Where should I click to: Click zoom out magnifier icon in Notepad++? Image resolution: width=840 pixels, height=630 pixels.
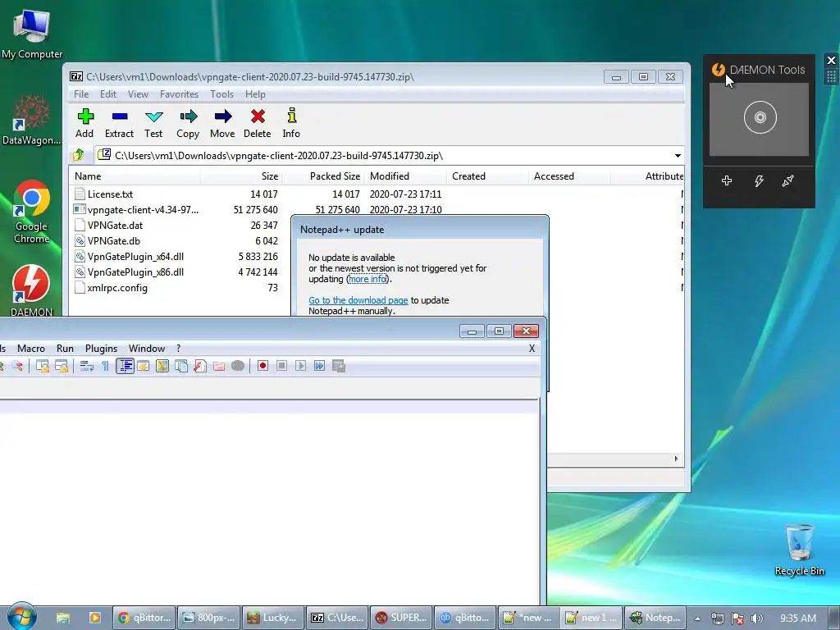(x=18, y=366)
